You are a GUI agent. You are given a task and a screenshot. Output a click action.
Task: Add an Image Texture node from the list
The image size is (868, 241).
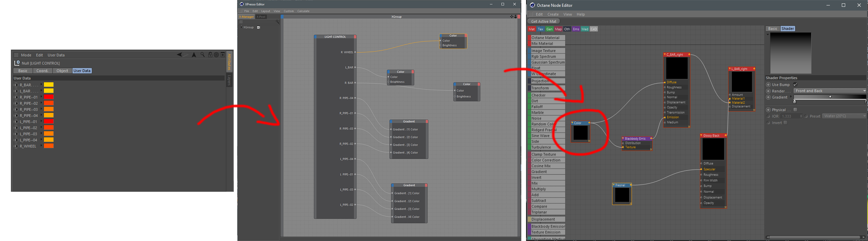coord(546,51)
